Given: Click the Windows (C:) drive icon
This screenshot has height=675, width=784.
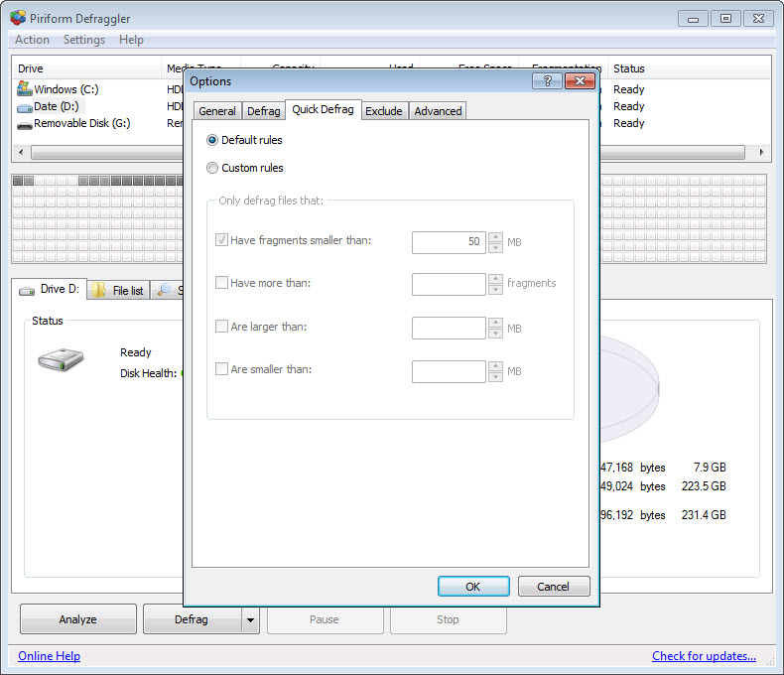Looking at the screenshot, I should [x=25, y=88].
